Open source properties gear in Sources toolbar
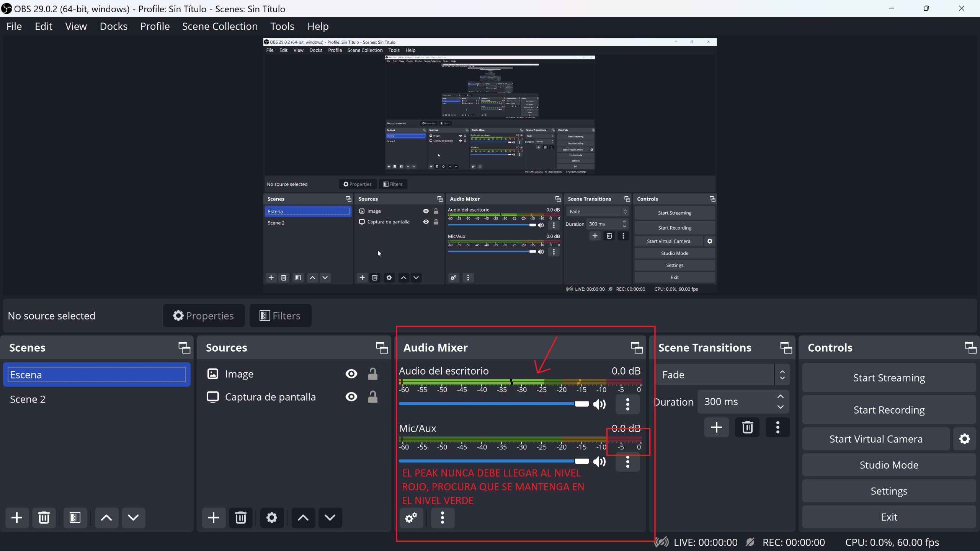Viewport: 980px width, 551px height. (x=272, y=518)
